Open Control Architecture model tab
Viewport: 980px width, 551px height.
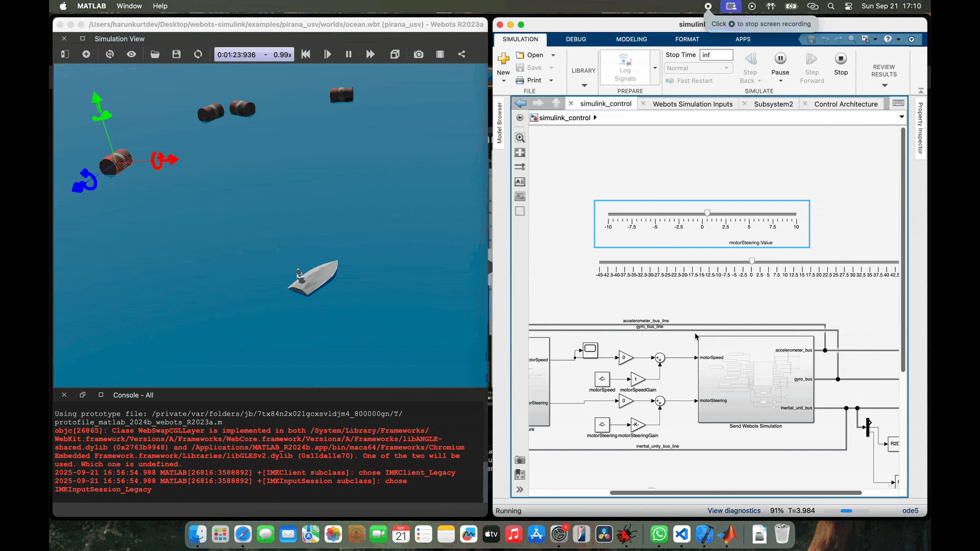point(846,104)
